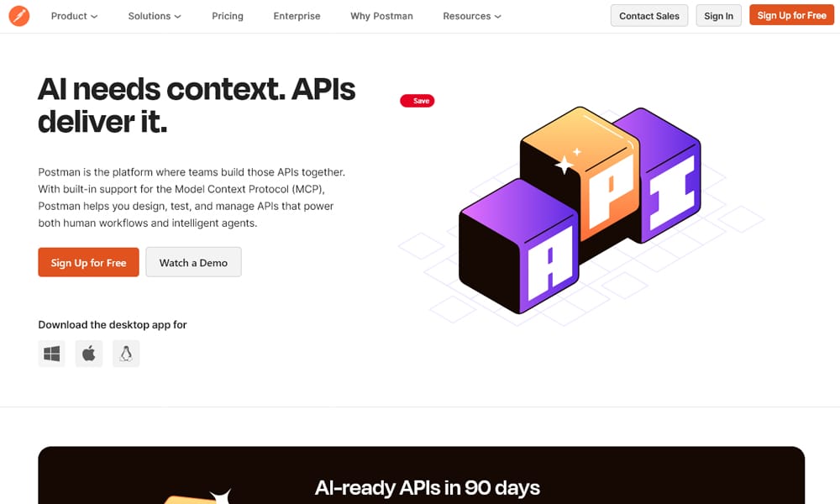Expand the Product dropdown menu
840x504 pixels.
[x=74, y=16]
